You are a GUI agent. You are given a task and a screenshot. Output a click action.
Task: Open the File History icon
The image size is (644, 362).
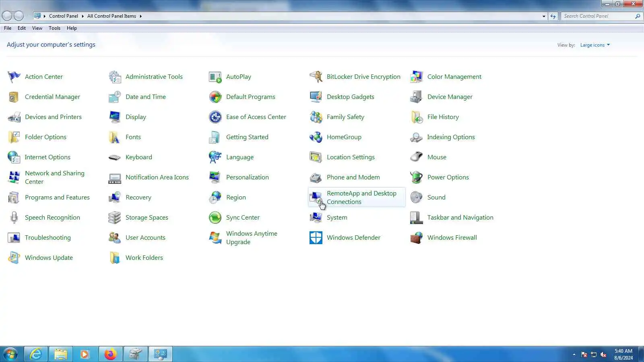point(417,117)
